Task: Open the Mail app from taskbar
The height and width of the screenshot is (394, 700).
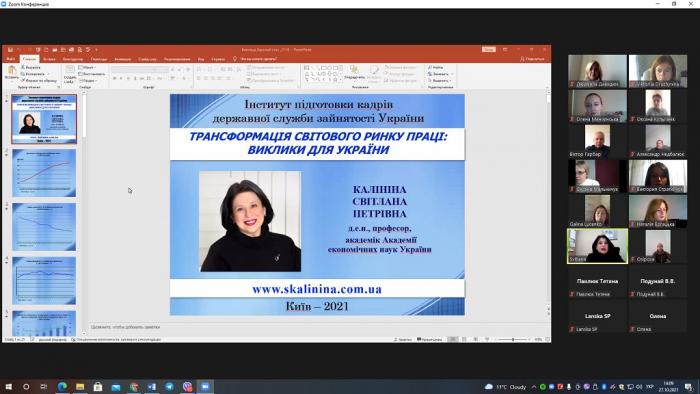Action: 116,386
